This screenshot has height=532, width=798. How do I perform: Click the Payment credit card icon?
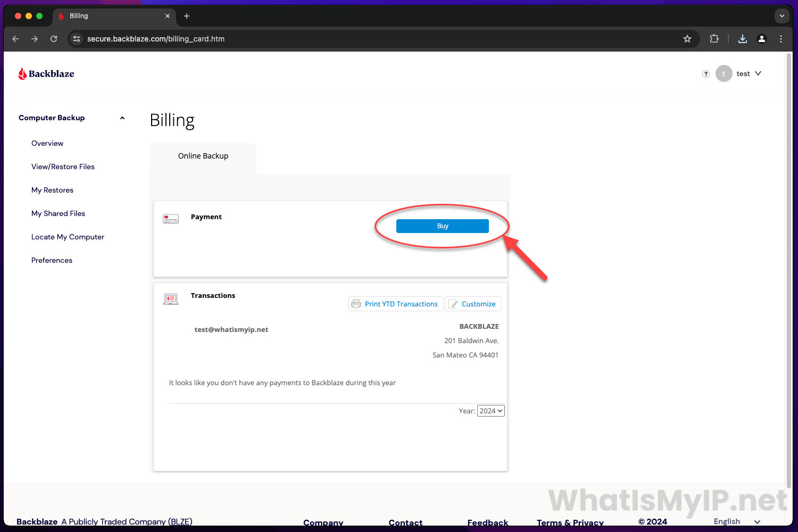pos(171,219)
